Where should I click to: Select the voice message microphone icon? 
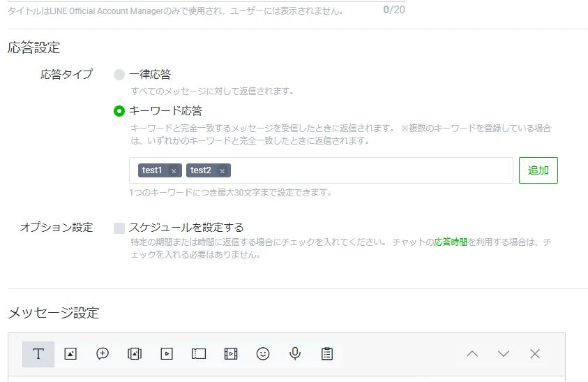(x=295, y=354)
